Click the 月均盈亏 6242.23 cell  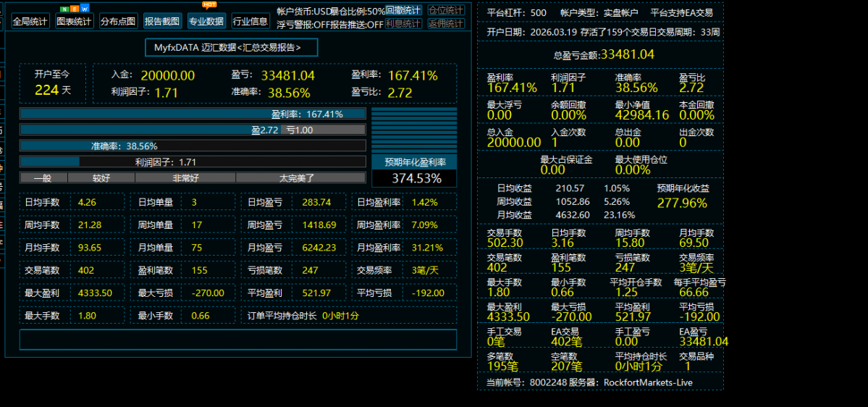pyautogui.click(x=293, y=248)
